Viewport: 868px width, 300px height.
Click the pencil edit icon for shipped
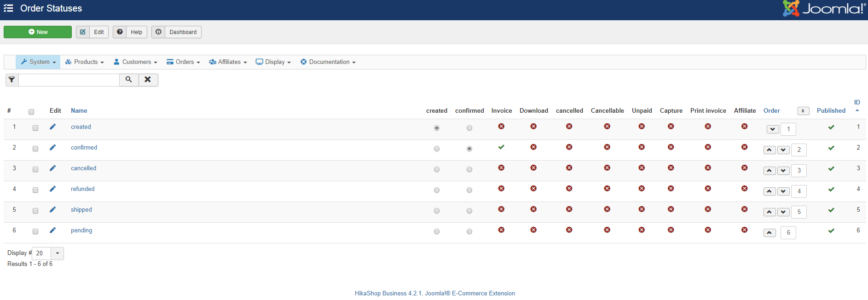(x=53, y=210)
